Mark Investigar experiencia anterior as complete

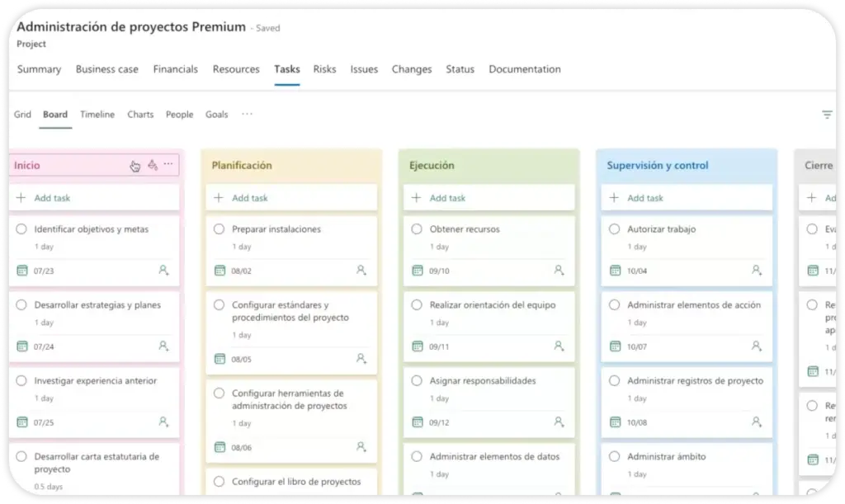[21, 381]
